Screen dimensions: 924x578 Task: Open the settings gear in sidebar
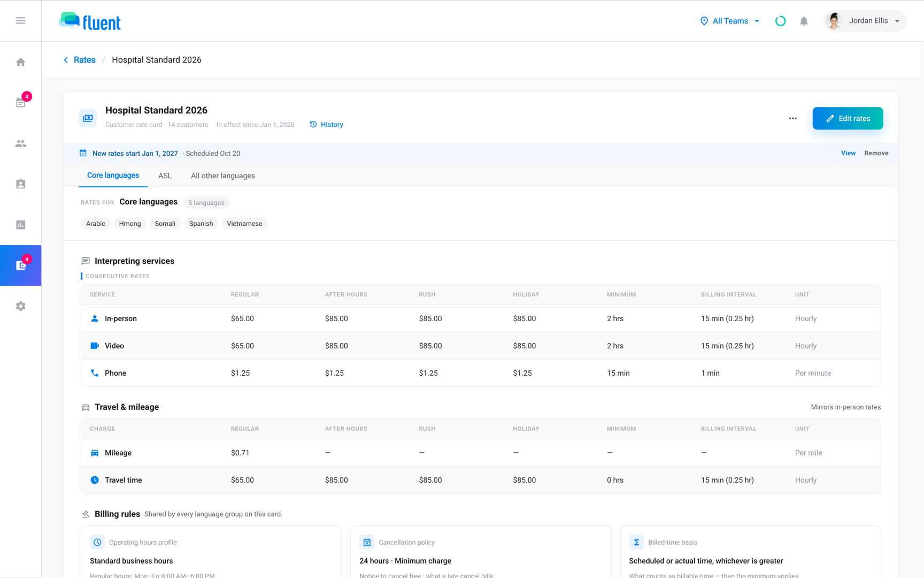click(21, 306)
